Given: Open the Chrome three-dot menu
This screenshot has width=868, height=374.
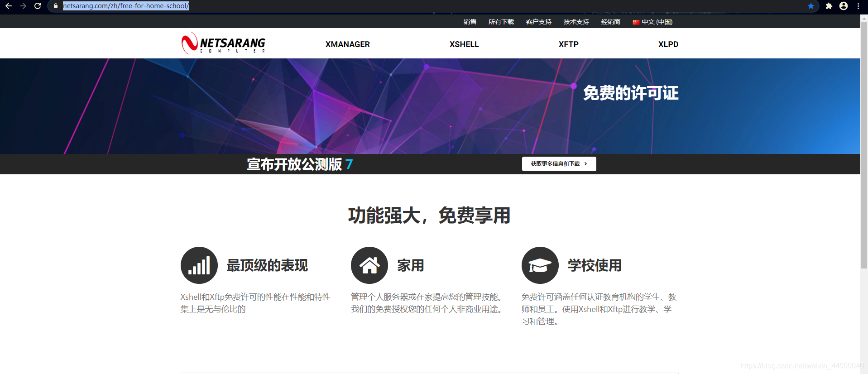Looking at the screenshot, I should click(x=858, y=6).
